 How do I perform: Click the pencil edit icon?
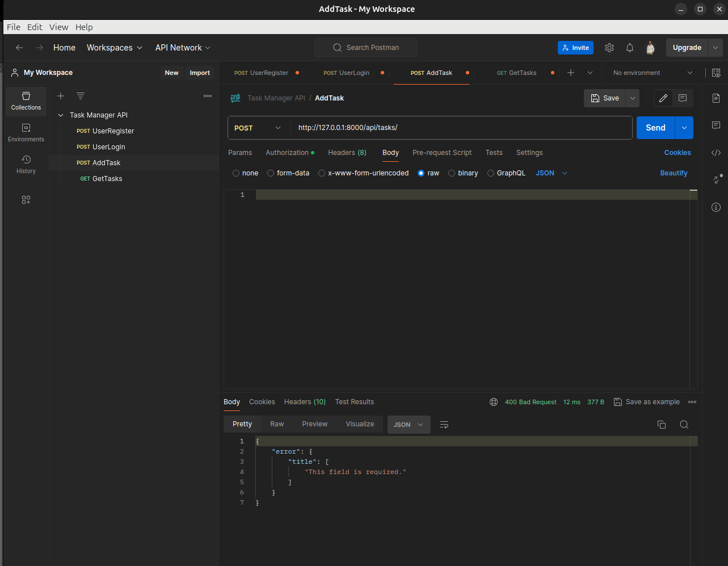tap(663, 98)
